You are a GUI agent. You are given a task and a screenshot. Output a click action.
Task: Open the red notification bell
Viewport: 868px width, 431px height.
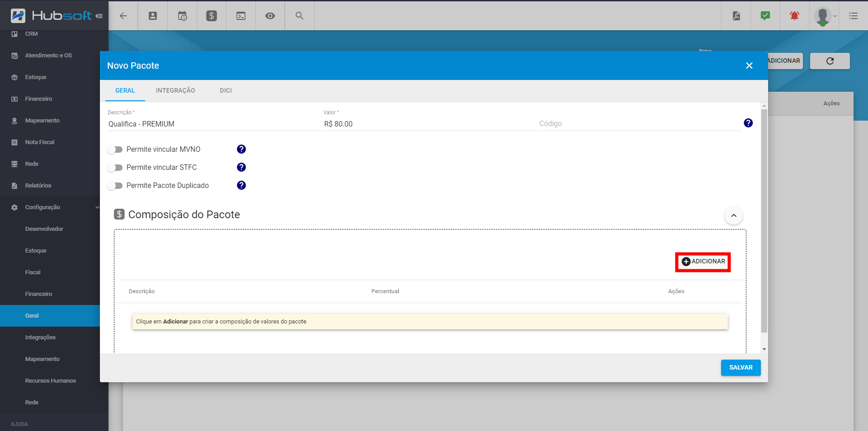pyautogui.click(x=794, y=16)
